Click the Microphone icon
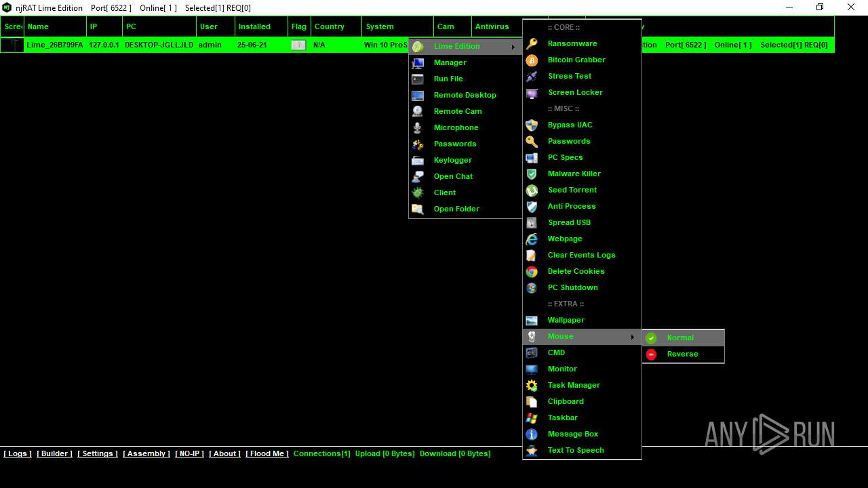The width and height of the screenshot is (868, 488). (418, 127)
